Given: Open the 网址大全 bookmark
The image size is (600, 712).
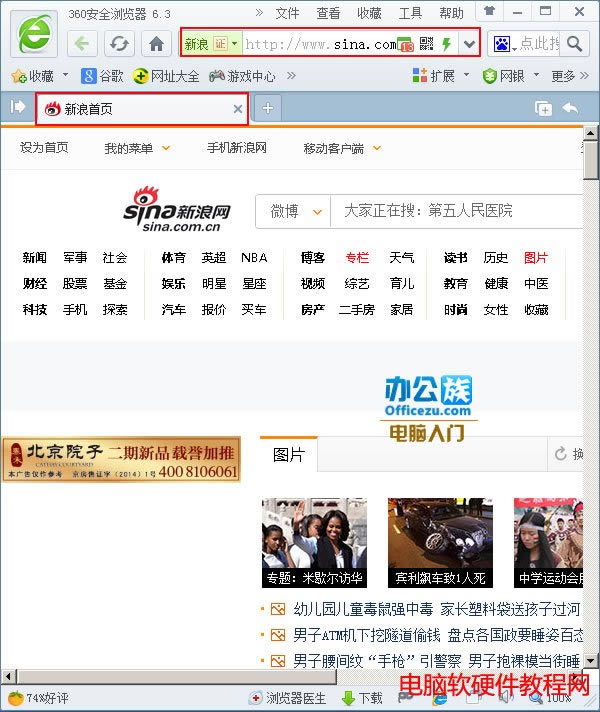Looking at the screenshot, I should click(x=166, y=76).
